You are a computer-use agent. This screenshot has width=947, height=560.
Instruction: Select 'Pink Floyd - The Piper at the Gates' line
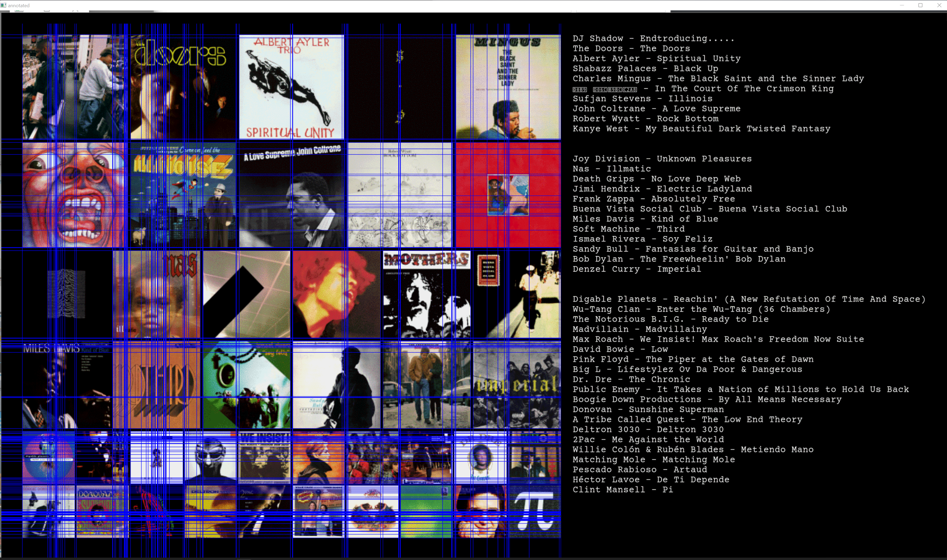point(693,359)
